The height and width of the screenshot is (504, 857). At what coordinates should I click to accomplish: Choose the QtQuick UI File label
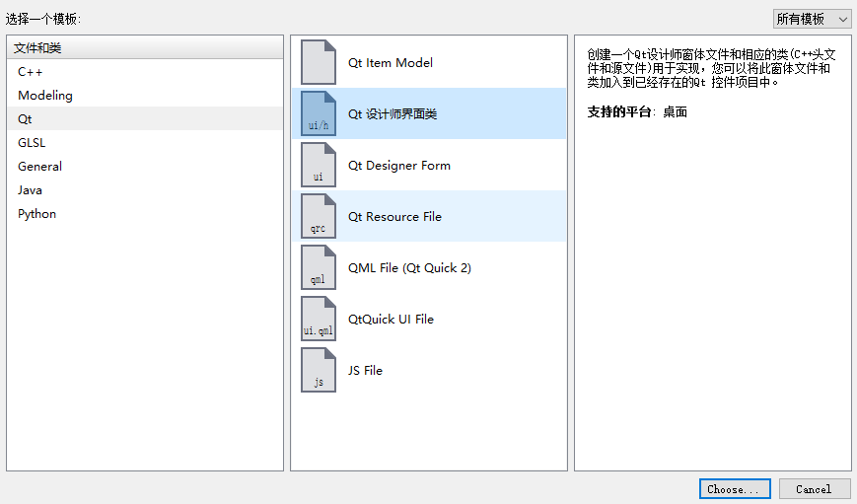391,320
